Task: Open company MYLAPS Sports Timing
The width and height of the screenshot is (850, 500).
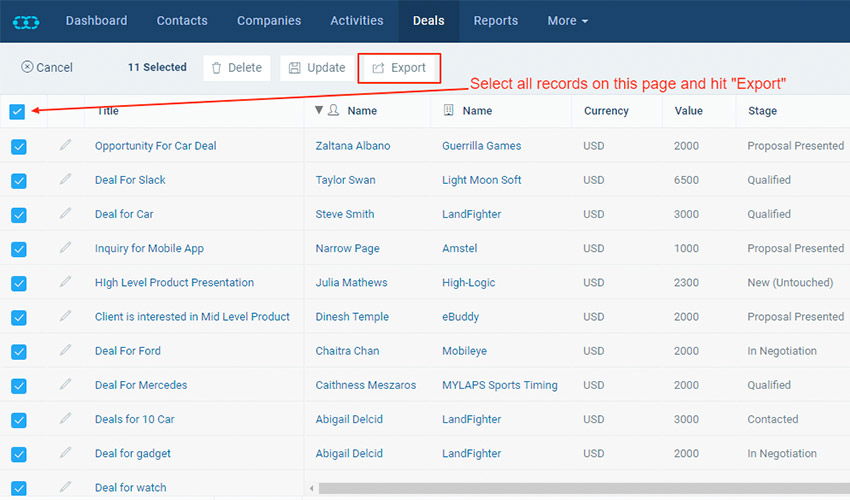Action: 500,384
